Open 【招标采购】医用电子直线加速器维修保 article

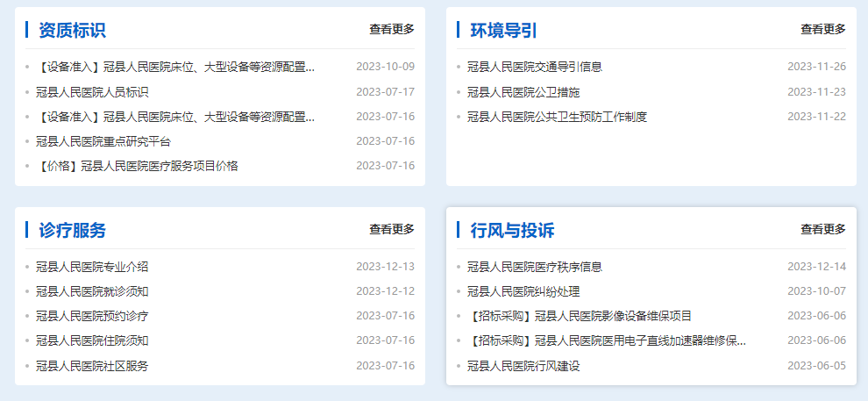click(607, 340)
